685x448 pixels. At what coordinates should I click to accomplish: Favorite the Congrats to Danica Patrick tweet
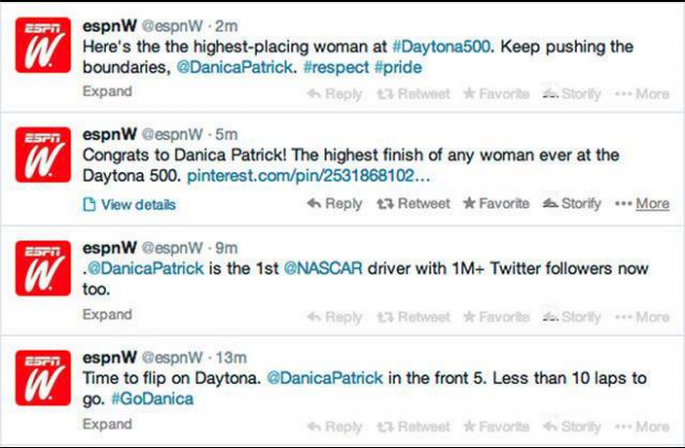tap(496, 204)
